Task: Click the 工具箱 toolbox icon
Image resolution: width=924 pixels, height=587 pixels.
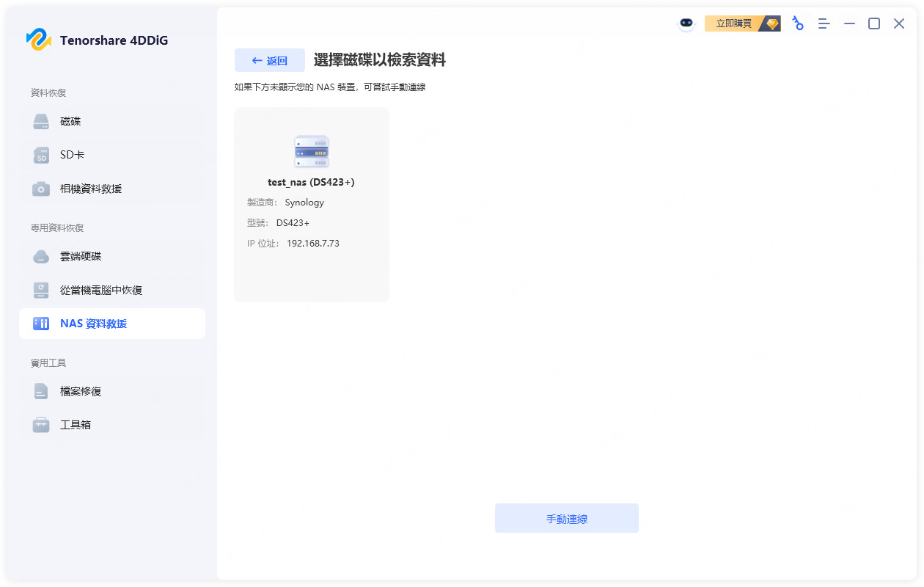Action: [41, 425]
